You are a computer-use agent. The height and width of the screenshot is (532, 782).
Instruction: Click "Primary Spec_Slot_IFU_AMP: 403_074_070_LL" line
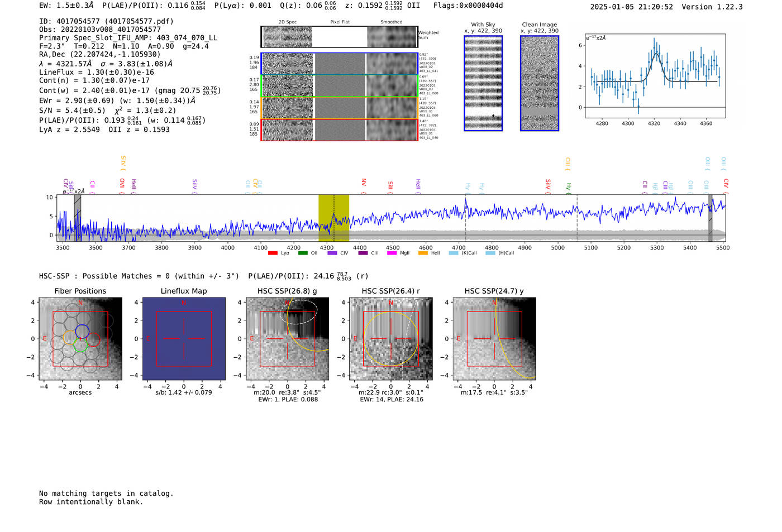(128, 38)
